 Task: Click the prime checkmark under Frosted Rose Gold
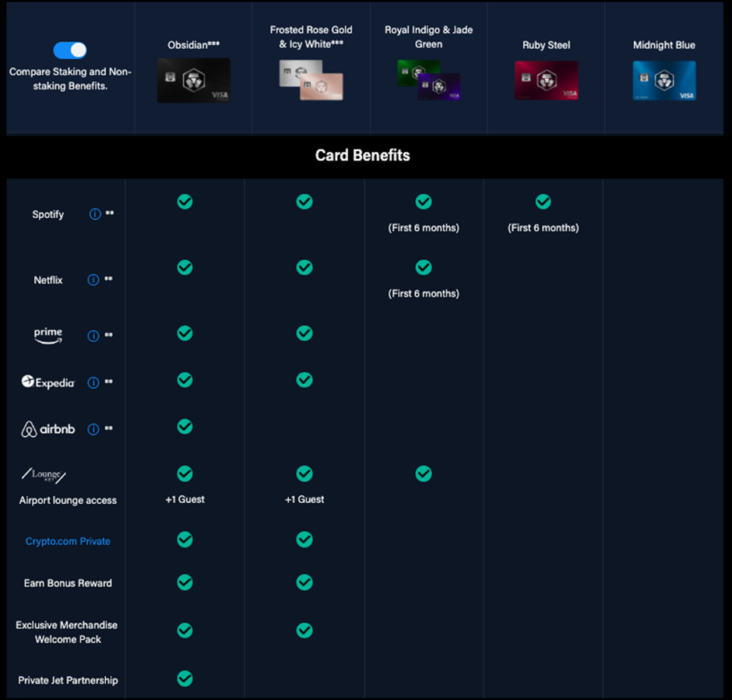click(x=304, y=333)
